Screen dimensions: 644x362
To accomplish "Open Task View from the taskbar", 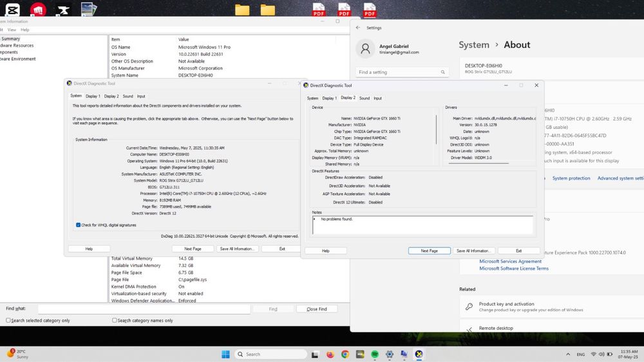I will click(x=315, y=354).
